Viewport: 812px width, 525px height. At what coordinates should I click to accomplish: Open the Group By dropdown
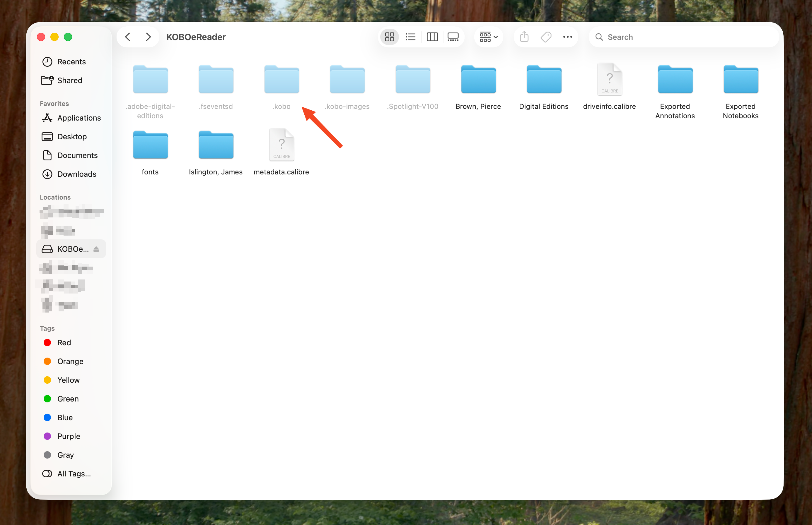pyautogui.click(x=488, y=37)
